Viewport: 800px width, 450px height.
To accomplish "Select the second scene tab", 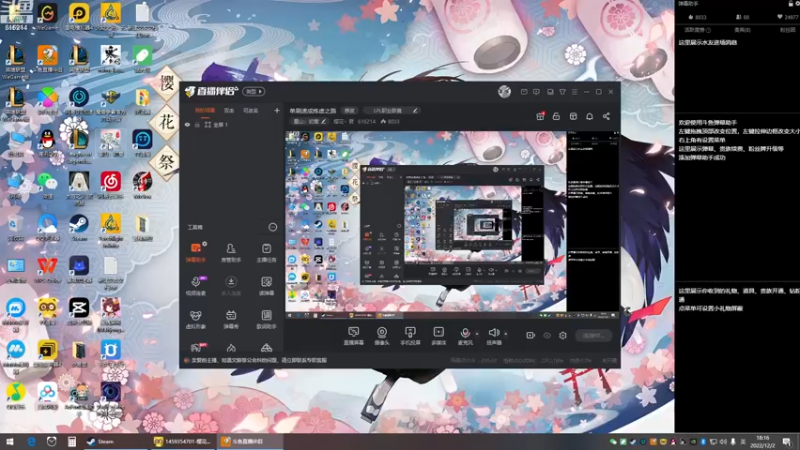I will pos(229,110).
